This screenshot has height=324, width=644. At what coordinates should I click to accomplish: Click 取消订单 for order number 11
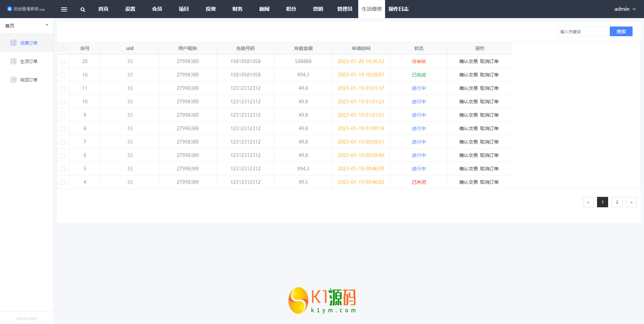pyautogui.click(x=489, y=88)
